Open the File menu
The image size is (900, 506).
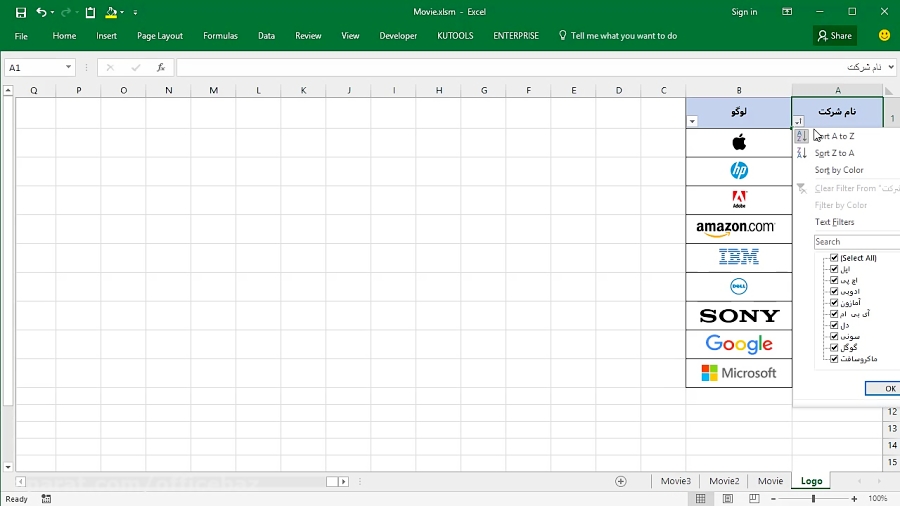[21, 36]
